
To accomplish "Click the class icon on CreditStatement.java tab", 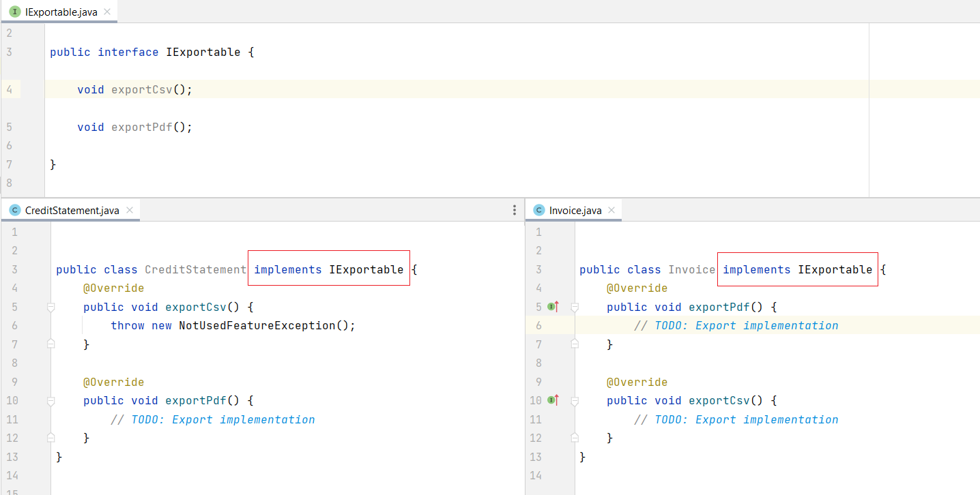I will [15, 211].
